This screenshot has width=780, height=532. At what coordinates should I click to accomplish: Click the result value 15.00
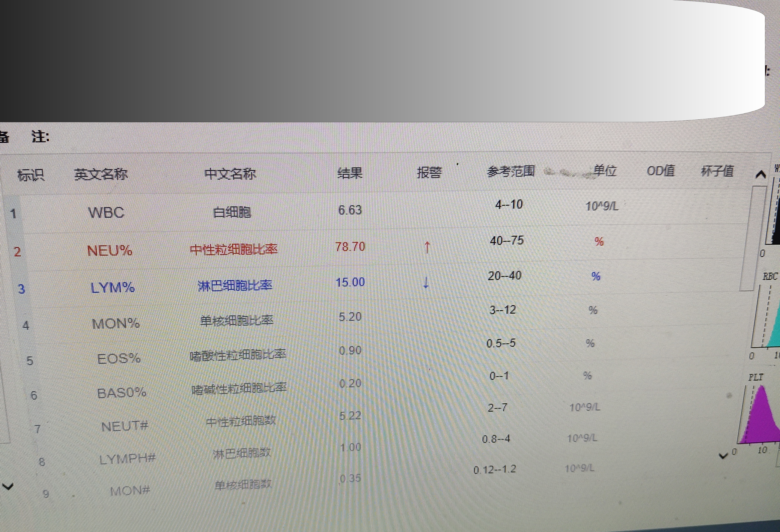[350, 282]
